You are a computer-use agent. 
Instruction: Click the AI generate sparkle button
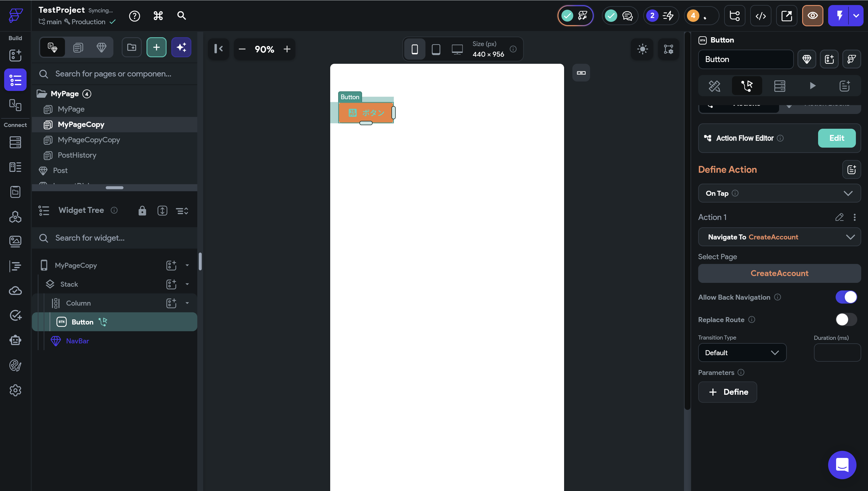pos(181,47)
